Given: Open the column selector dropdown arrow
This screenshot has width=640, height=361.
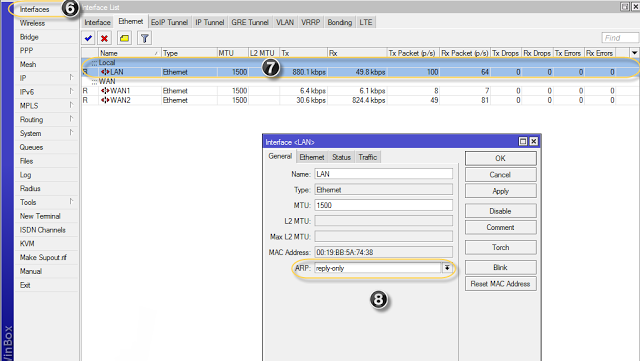Looking at the screenshot, I should (x=634, y=53).
